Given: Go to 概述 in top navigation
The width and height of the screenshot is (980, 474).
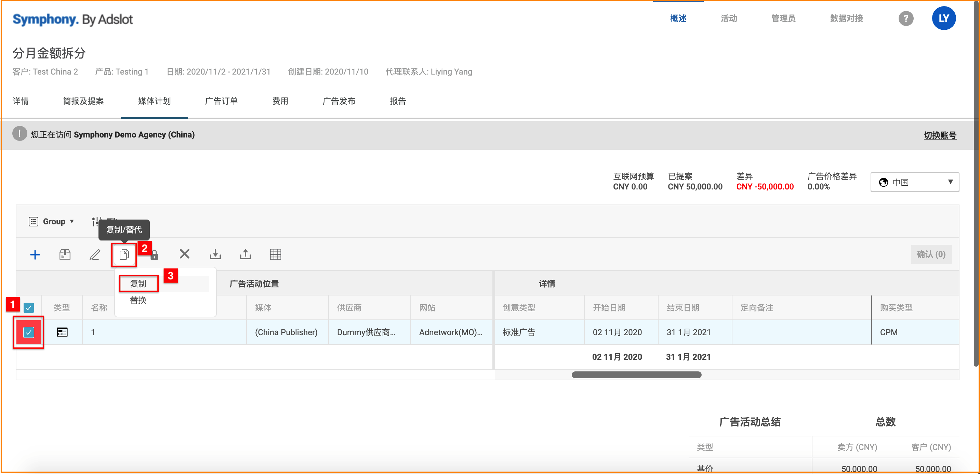Looking at the screenshot, I should point(678,18).
